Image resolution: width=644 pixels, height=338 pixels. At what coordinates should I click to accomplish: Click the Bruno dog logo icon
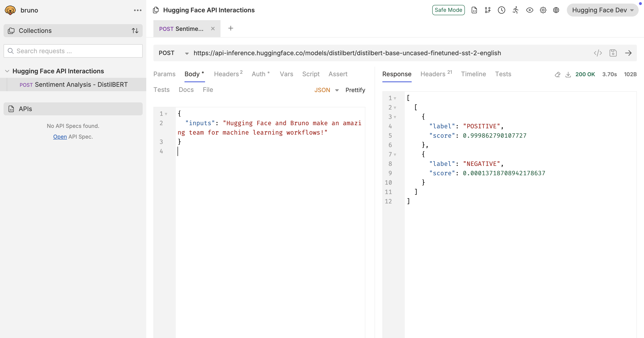click(10, 10)
